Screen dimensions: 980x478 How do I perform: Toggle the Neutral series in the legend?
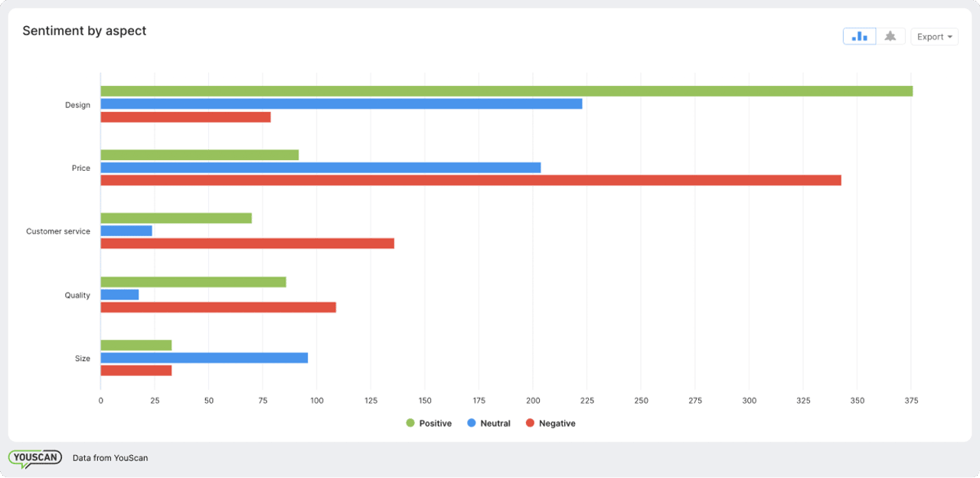tap(488, 423)
